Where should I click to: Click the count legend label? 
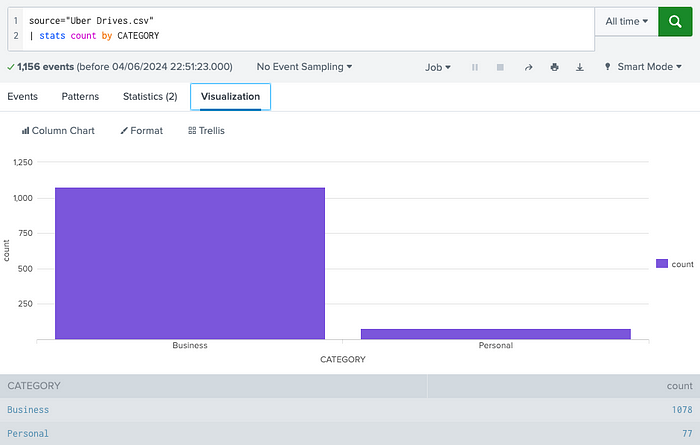pos(682,264)
